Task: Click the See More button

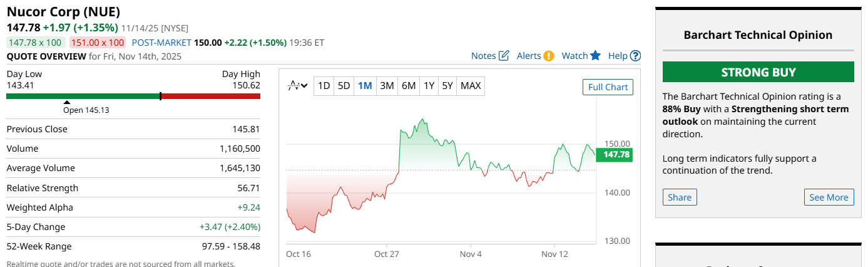Action: click(829, 197)
